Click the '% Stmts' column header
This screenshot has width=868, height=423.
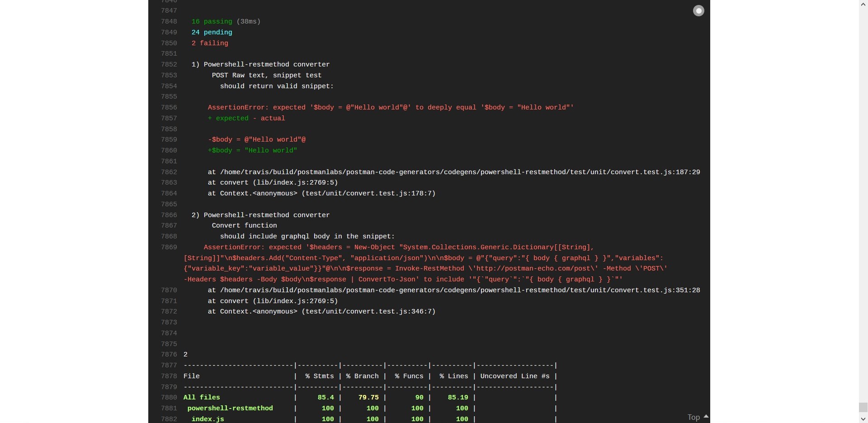[x=320, y=376]
